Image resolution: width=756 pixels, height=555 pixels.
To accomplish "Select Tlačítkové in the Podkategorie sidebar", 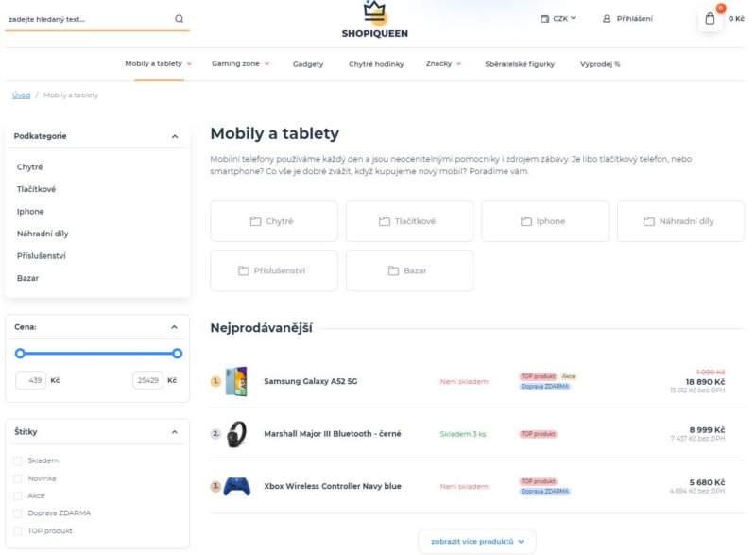I will [x=36, y=189].
